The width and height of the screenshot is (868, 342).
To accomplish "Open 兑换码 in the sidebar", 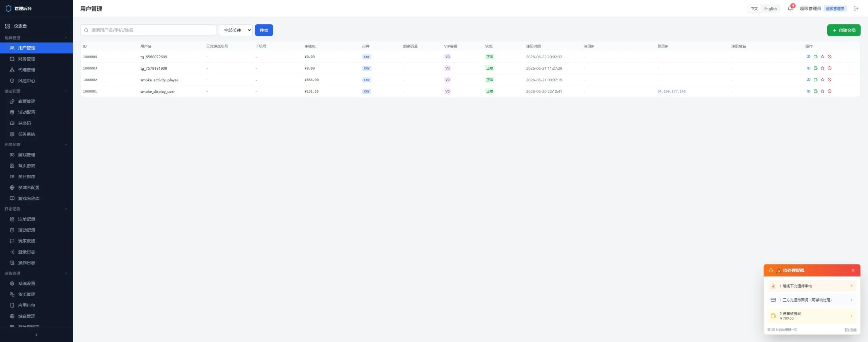I will point(36,123).
